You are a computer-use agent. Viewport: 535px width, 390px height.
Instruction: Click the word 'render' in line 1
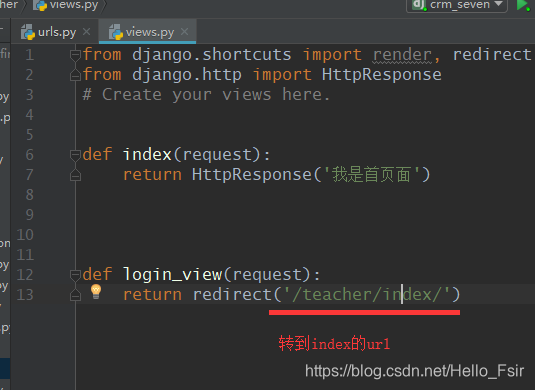pyautogui.click(x=402, y=55)
